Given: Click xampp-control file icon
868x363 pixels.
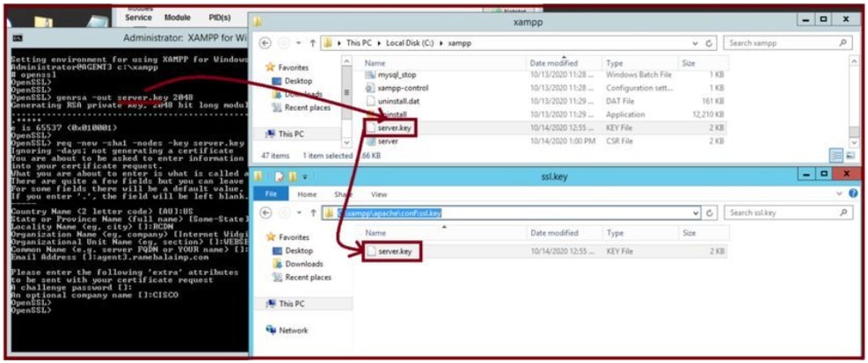Looking at the screenshot, I should coord(370,88).
